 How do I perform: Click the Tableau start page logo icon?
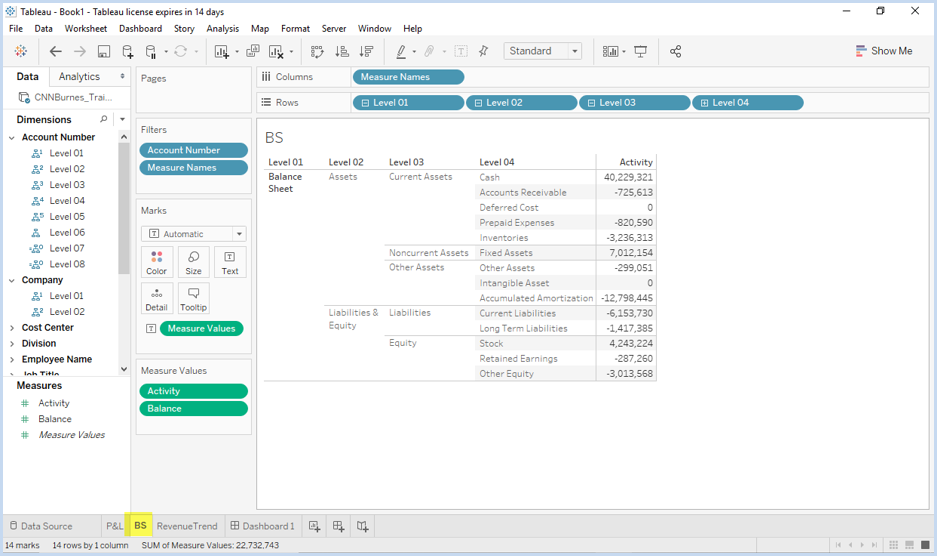pyautogui.click(x=21, y=51)
